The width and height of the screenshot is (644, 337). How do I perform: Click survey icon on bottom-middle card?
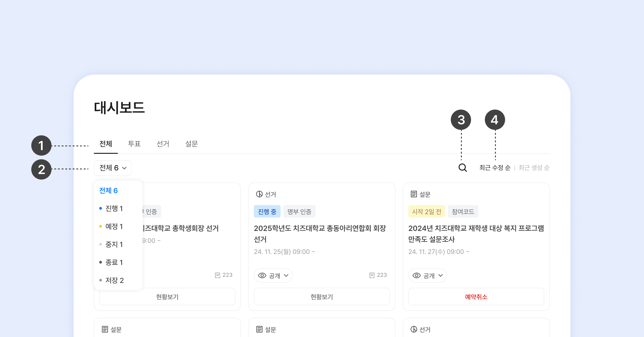pyautogui.click(x=259, y=329)
